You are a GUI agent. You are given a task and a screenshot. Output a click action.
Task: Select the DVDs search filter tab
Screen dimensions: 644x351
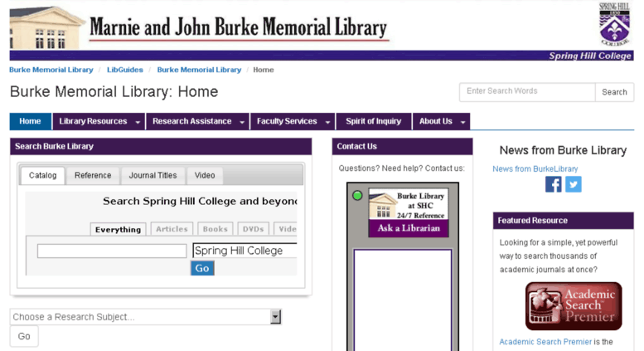tap(253, 229)
